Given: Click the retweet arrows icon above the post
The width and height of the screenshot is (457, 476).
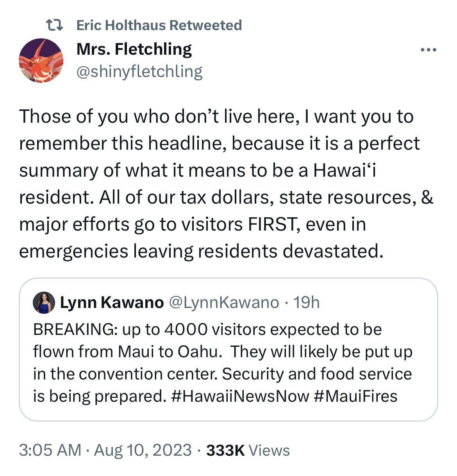Looking at the screenshot, I should [x=54, y=25].
